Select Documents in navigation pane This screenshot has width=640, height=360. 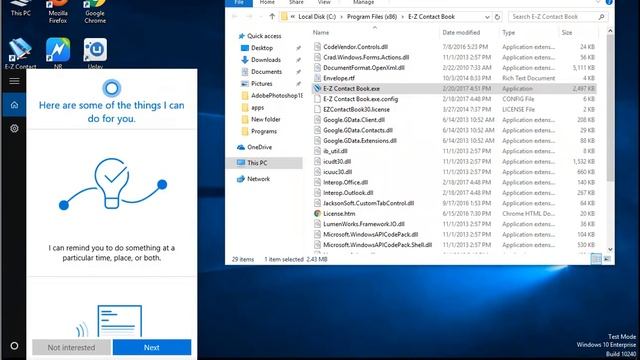coord(266,71)
